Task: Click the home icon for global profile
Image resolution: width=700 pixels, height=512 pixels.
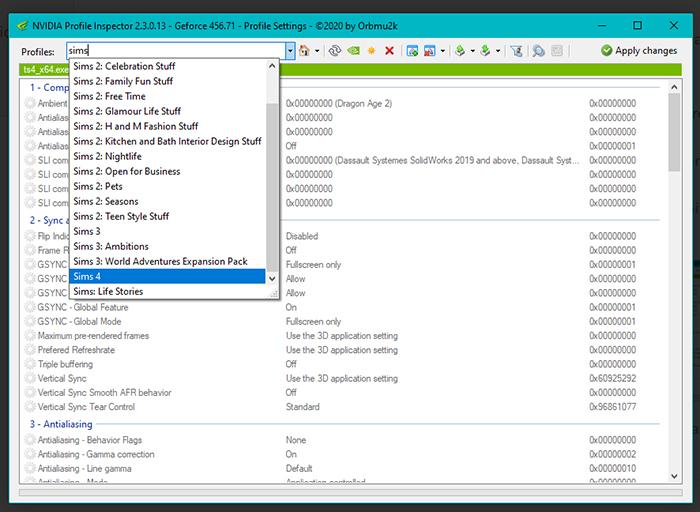Action: 304,50
